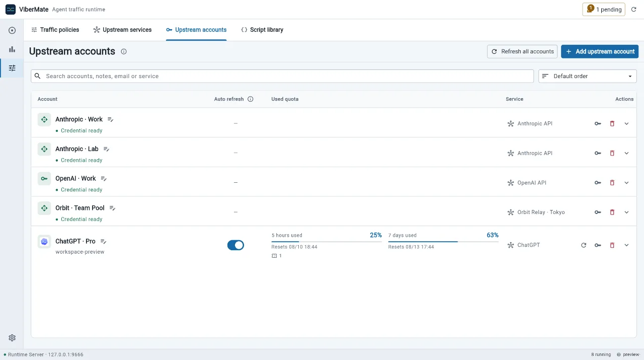
Task: Delete the Orbit · Team Pool account
Action: 612,212
